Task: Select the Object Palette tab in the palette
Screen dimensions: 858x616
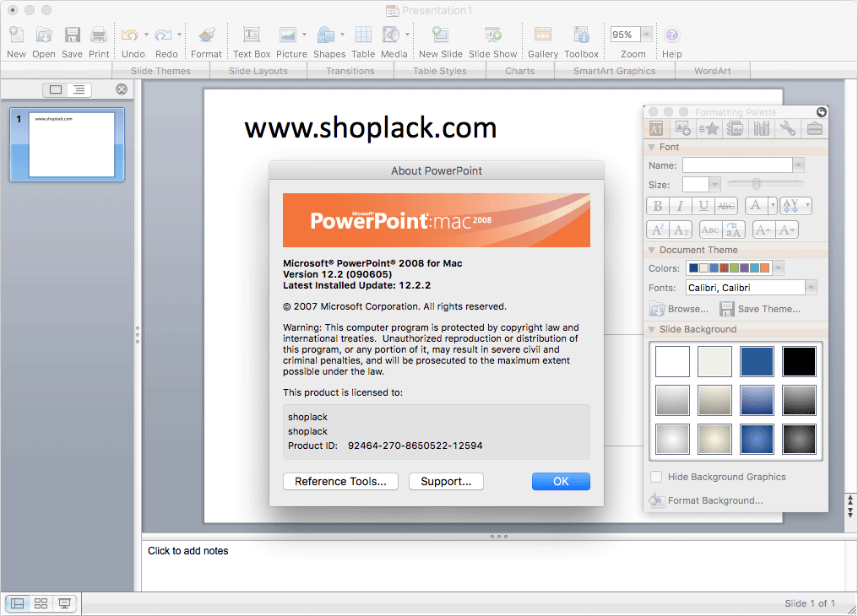Action: click(x=683, y=129)
